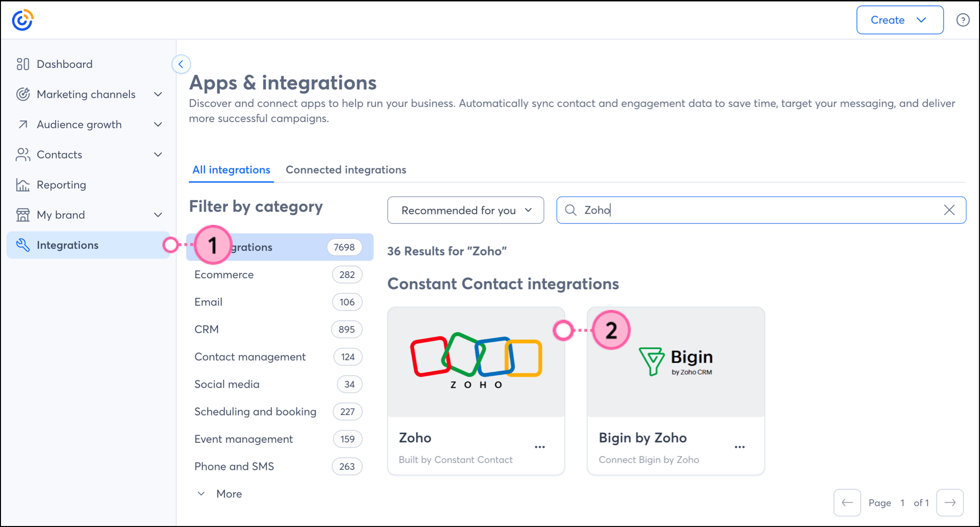Click the Bigin by Zoho card title
This screenshot has height=527, width=980.
pos(643,438)
